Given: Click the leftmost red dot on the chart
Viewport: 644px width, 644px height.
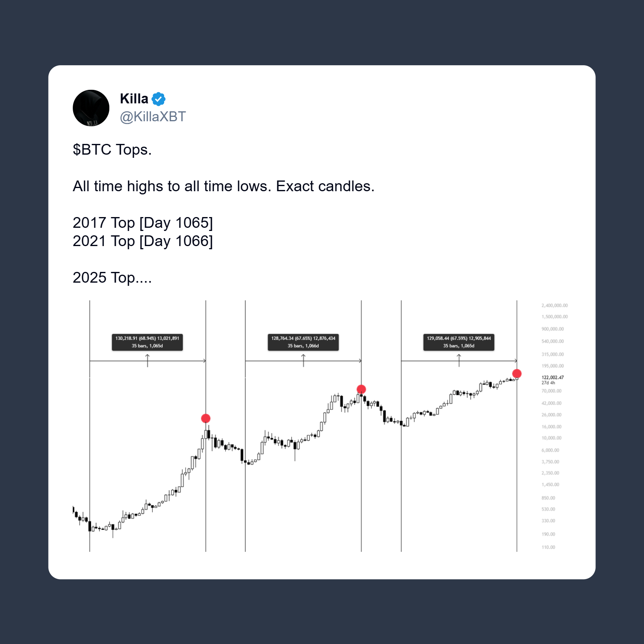Looking at the screenshot, I should point(206,418).
